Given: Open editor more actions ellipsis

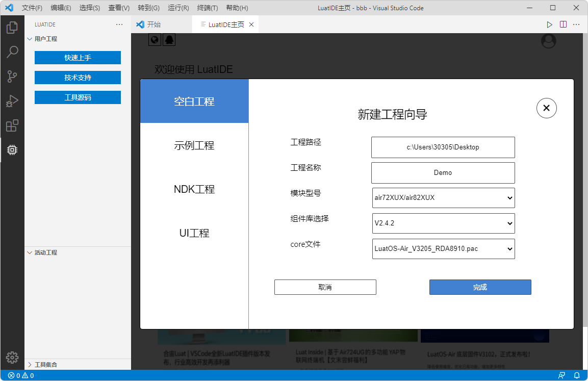Looking at the screenshot, I should point(576,24).
